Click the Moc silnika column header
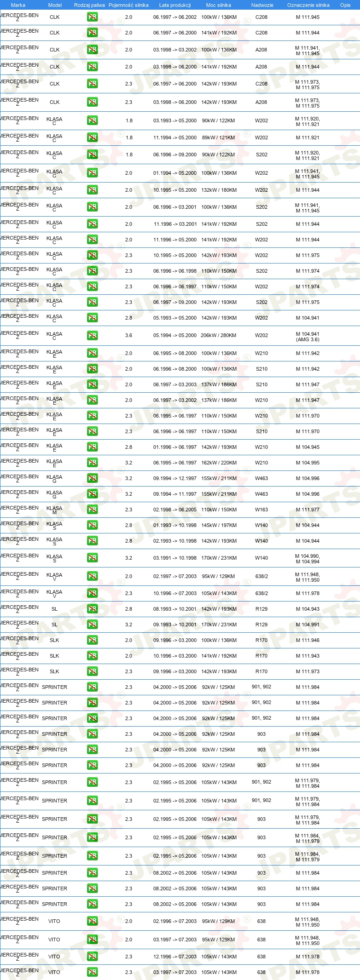Viewport: 360px width, 980px height. click(x=219, y=5)
